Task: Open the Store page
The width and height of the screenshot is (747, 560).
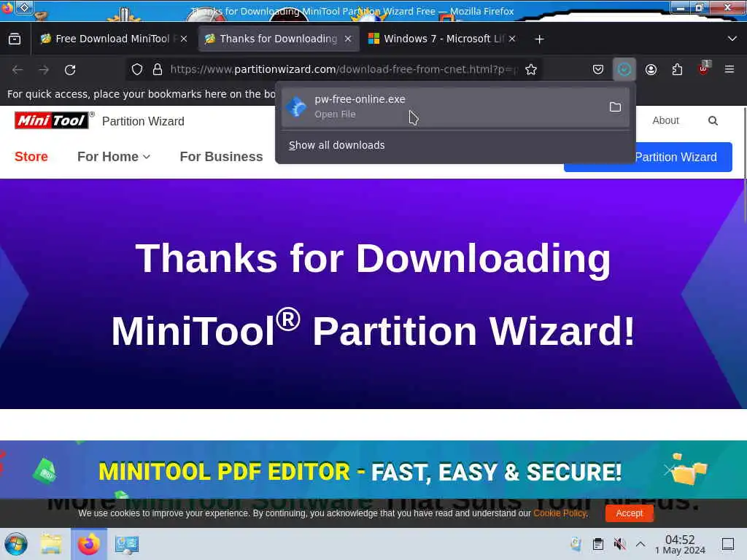Action: 31,157
